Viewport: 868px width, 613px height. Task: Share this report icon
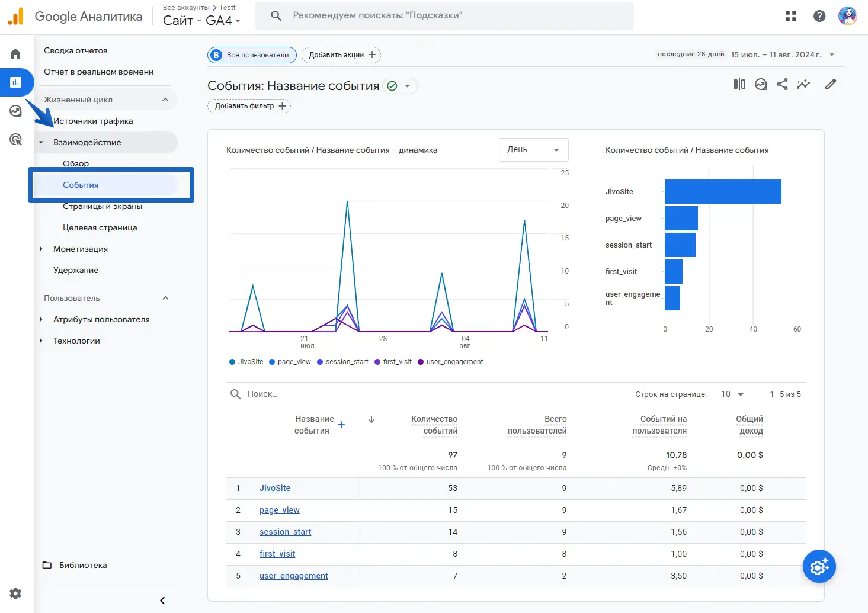pyautogui.click(x=782, y=84)
